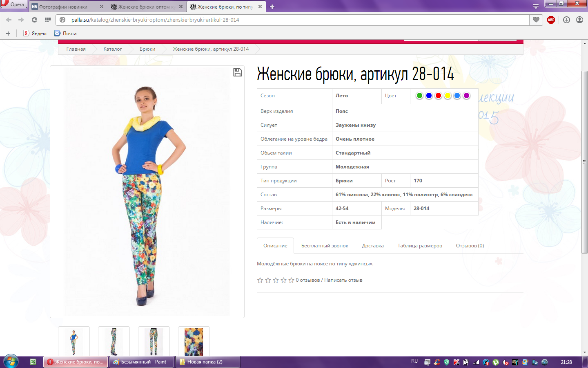Rate the product with the first star
This screenshot has height=368, width=588.
pyautogui.click(x=260, y=280)
